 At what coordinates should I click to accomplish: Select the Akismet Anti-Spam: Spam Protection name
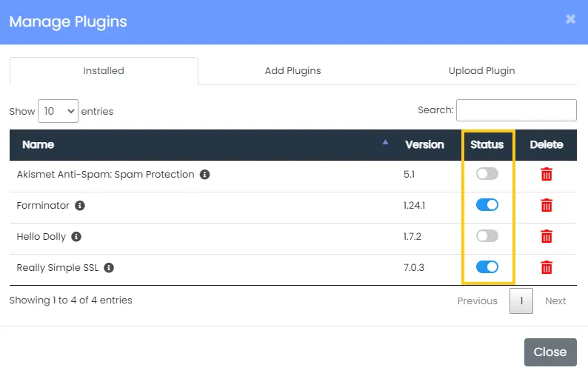tap(105, 175)
